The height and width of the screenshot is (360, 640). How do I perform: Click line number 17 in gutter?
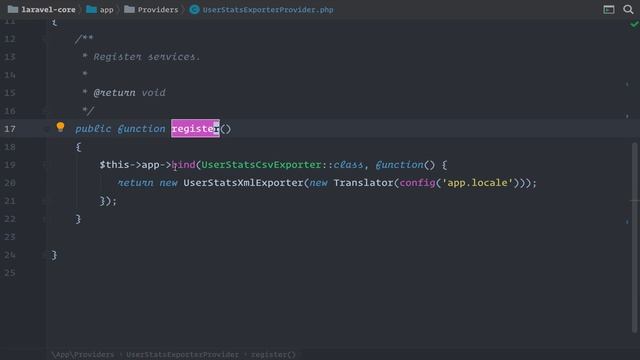[10, 129]
